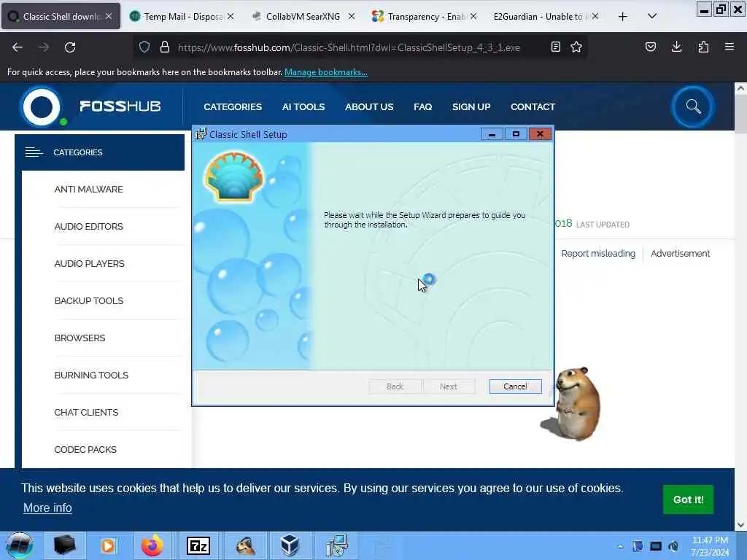Screen dimensions: 747x560
Task: Click the flag tray icon
Action: point(638,546)
